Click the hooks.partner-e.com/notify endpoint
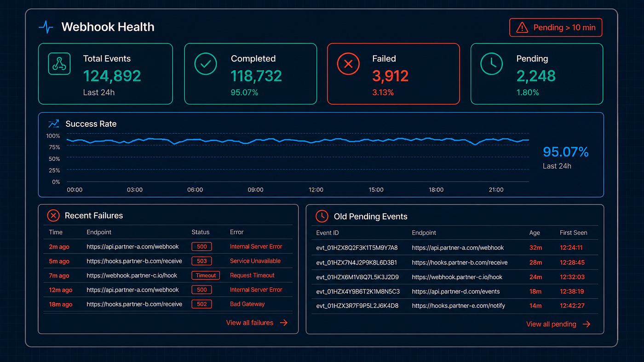The image size is (644, 362). pos(459,305)
